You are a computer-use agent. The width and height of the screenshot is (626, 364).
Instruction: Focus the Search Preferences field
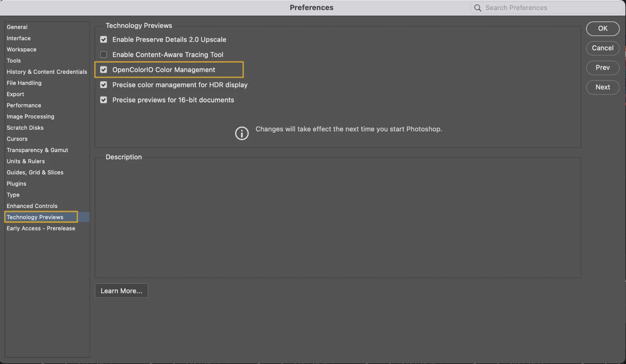point(547,8)
